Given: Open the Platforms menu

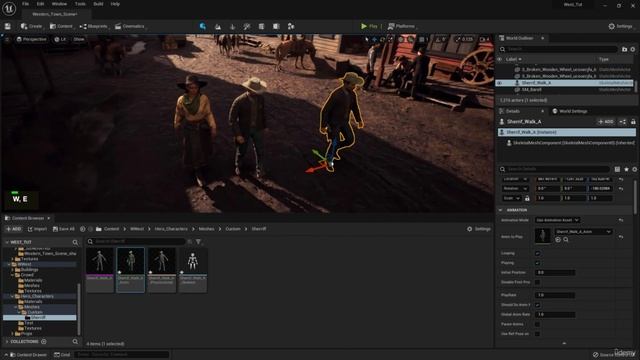Looking at the screenshot, I should click(x=401, y=26).
